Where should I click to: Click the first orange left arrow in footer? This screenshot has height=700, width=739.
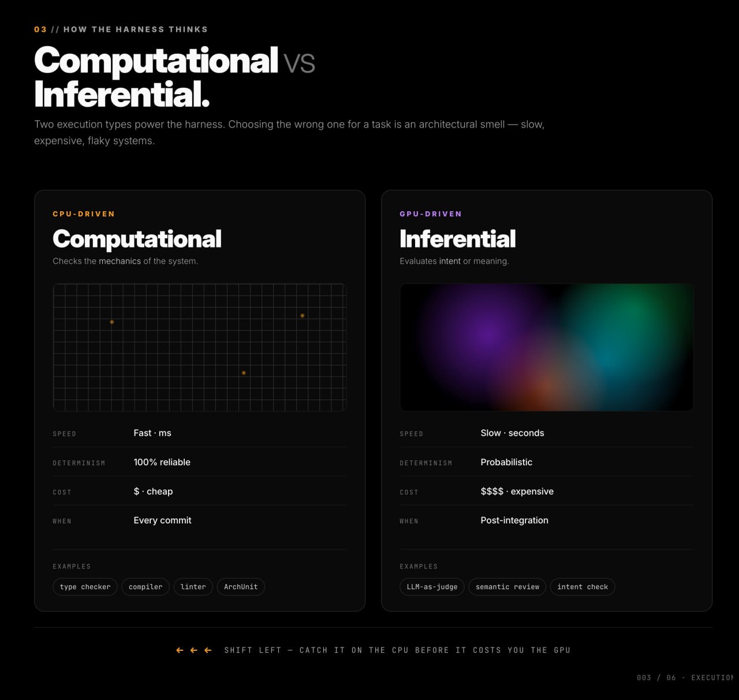pos(180,650)
